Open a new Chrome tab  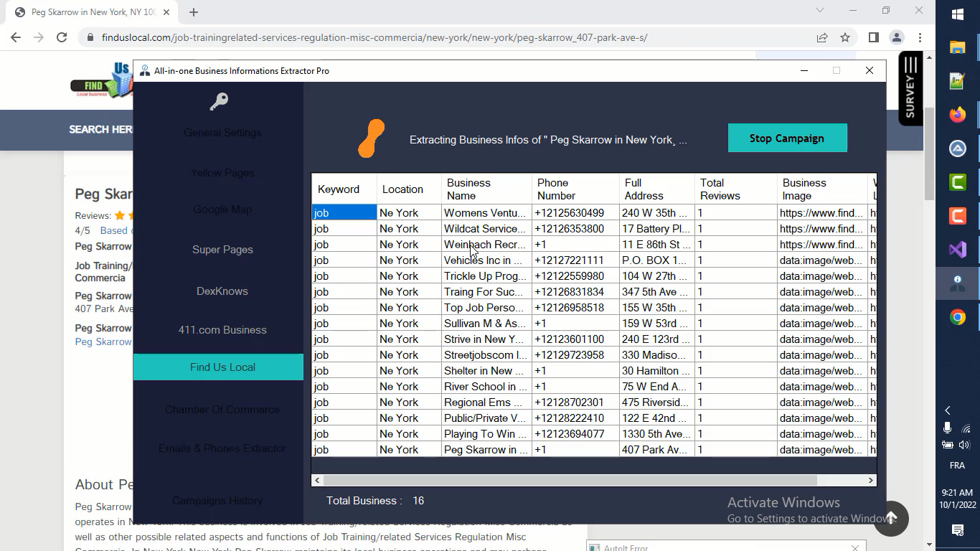[x=194, y=11]
